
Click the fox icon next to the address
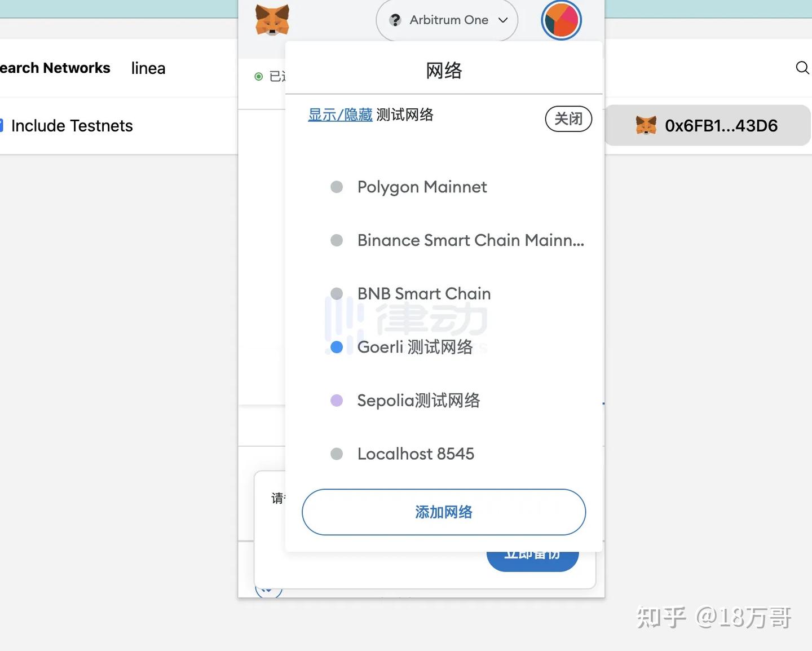coord(646,125)
